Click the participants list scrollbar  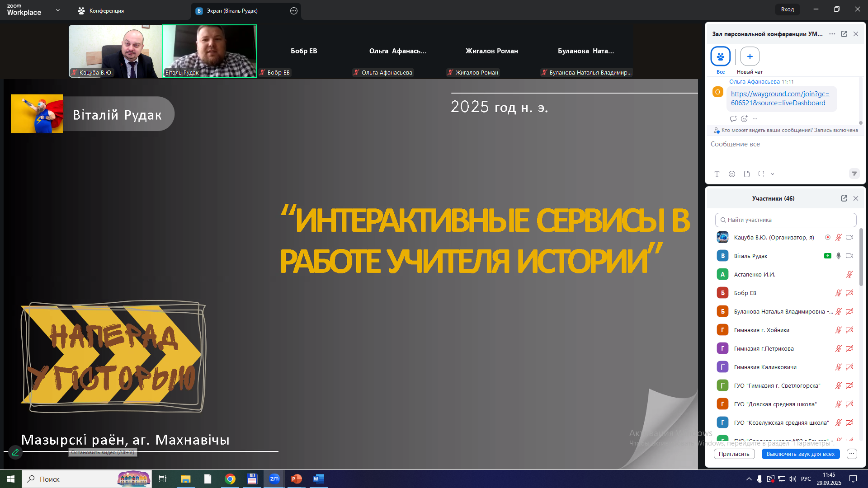861,258
